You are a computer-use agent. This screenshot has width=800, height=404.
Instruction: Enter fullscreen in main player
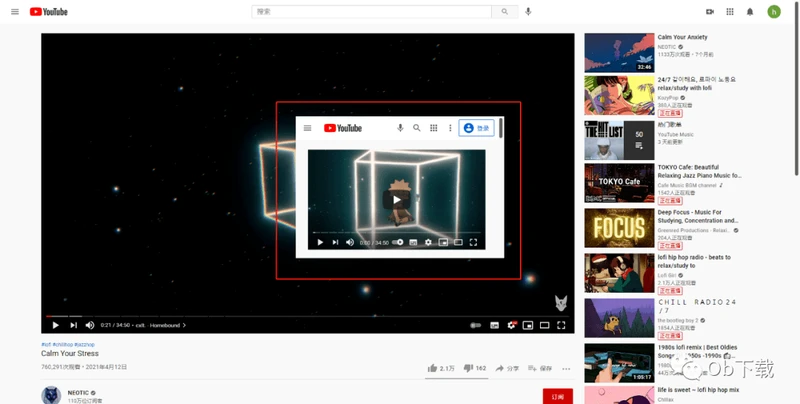561,325
